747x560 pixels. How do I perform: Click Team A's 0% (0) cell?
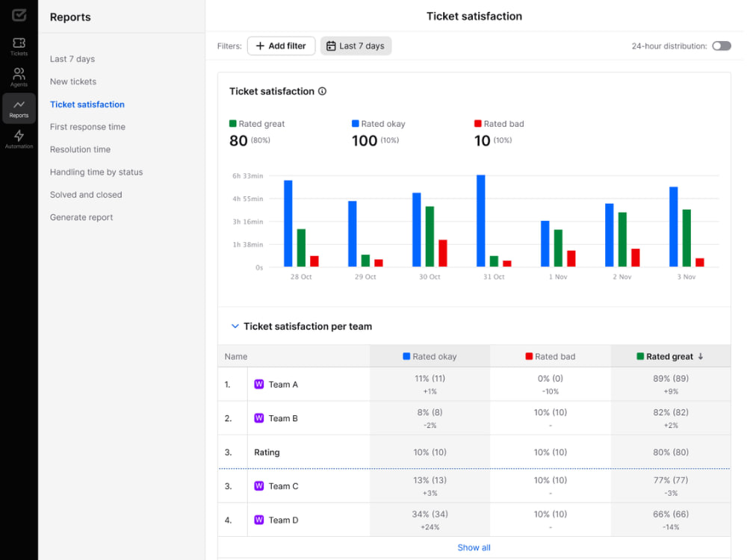(x=551, y=384)
